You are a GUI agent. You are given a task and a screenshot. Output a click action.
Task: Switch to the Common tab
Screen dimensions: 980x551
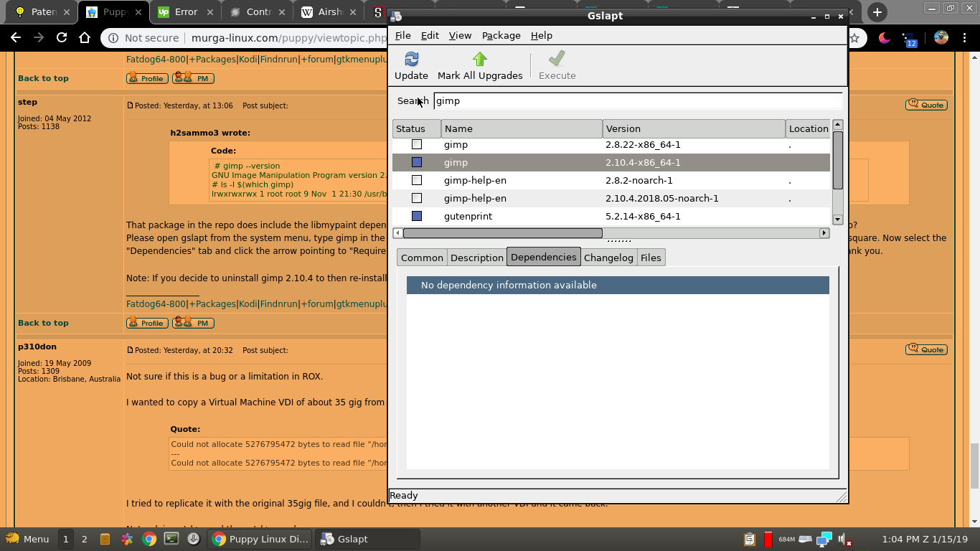422,258
